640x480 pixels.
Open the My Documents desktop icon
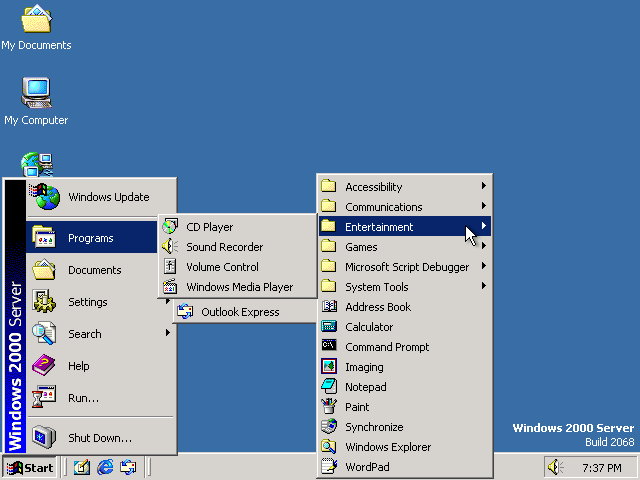(36, 27)
